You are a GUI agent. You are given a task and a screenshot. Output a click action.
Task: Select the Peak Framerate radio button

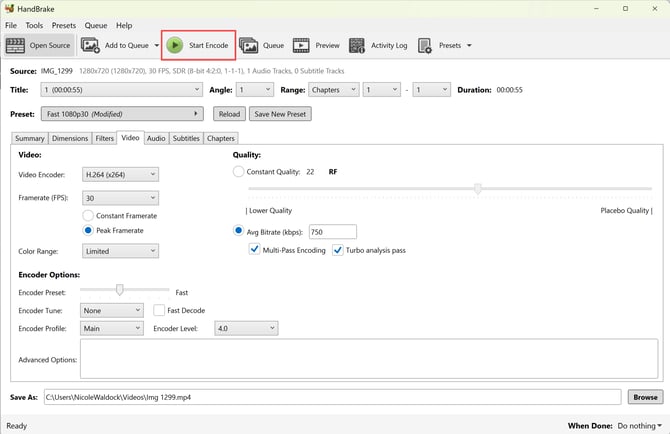(x=88, y=230)
